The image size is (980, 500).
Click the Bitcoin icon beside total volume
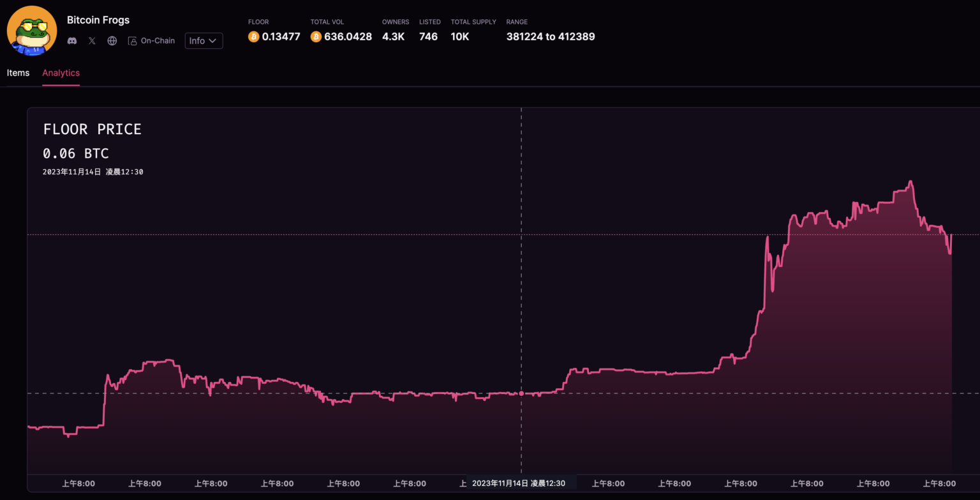tap(315, 36)
